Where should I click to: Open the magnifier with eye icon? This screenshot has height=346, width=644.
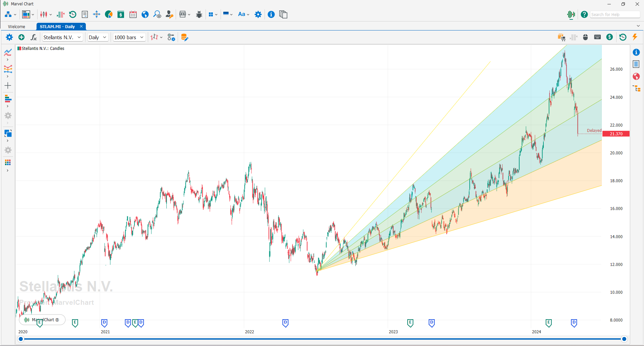point(157,14)
